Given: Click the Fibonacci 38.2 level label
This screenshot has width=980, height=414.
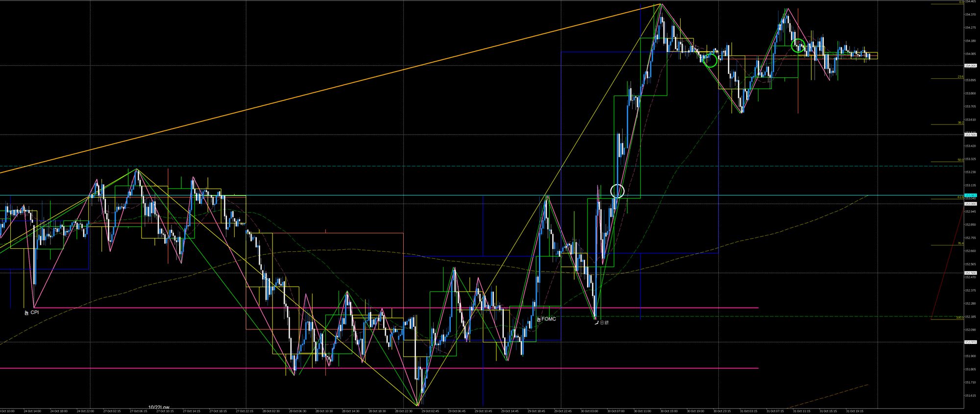Looking at the screenshot, I should (960, 123).
